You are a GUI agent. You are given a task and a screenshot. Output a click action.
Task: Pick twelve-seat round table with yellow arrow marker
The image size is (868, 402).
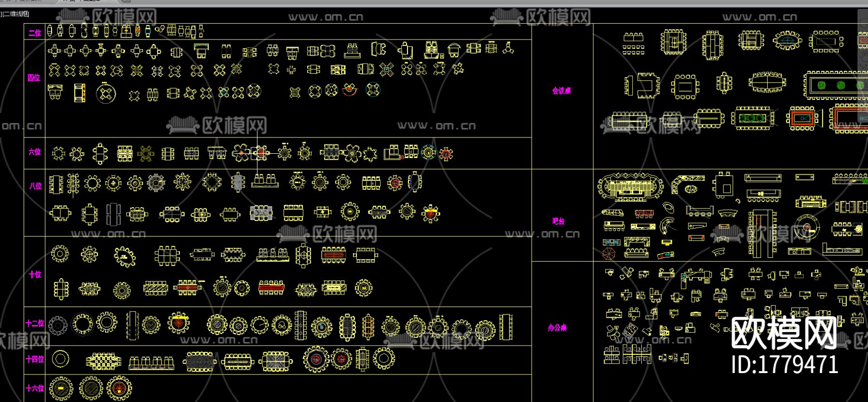(x=178, y=323)
